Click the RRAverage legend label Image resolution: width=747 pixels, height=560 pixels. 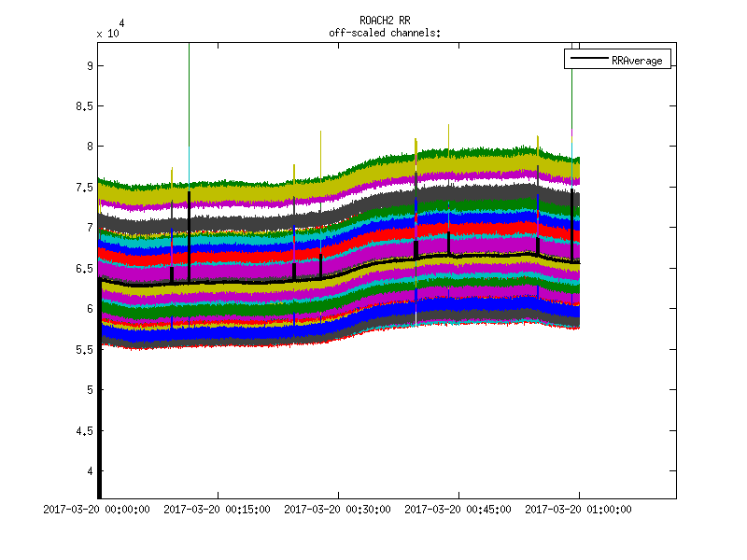click(637, 59)
